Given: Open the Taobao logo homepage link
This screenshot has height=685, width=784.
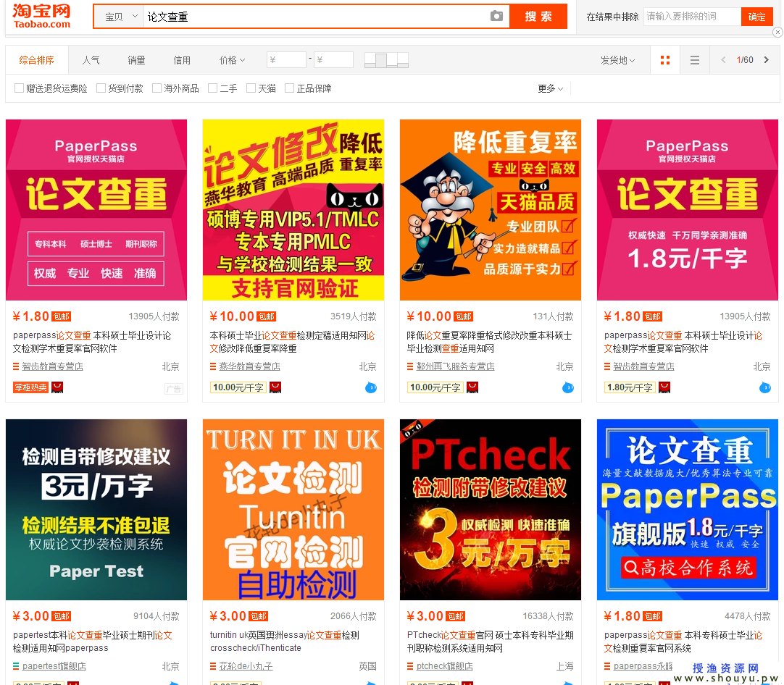Looking at the screenshot, I should (41, 16).
